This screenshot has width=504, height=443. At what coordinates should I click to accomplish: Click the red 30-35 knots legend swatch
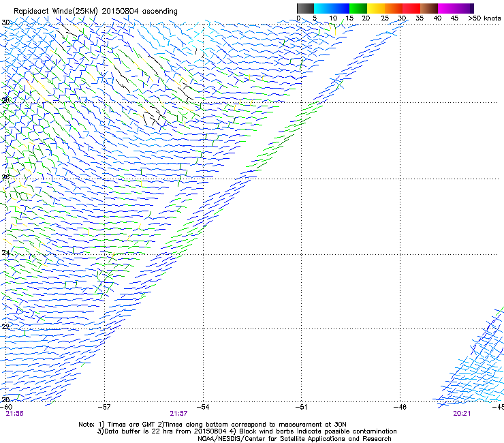411,8
